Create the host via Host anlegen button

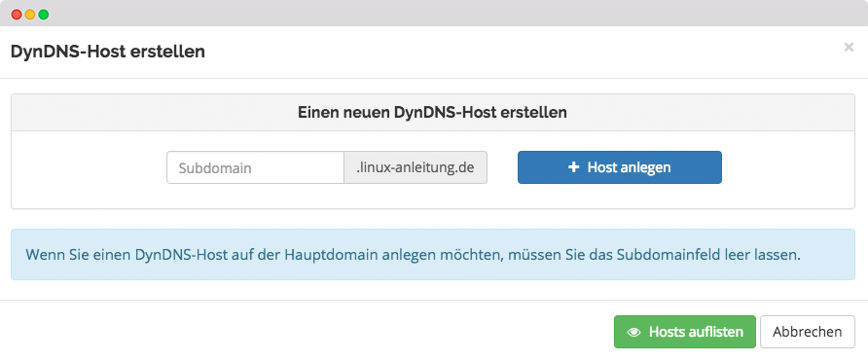620,167
